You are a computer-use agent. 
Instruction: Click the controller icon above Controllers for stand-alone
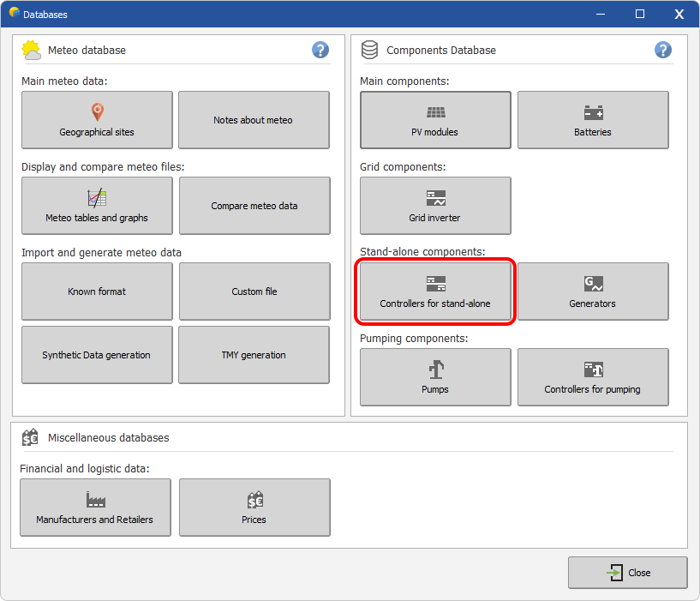click(x=436, y=284)
